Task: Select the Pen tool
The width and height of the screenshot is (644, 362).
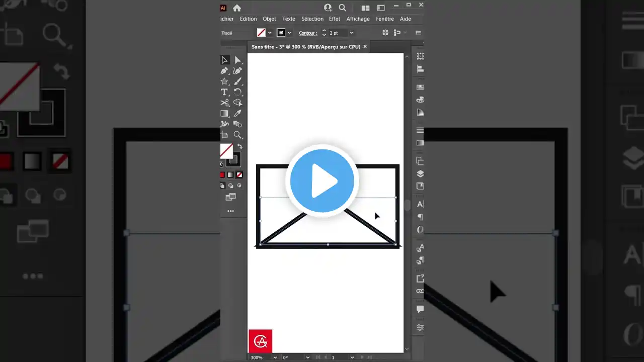Action: [x=224, y=70]
